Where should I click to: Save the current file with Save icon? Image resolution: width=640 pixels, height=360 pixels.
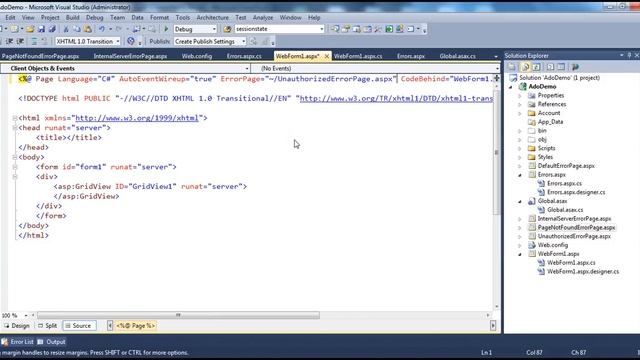[41, 29]
